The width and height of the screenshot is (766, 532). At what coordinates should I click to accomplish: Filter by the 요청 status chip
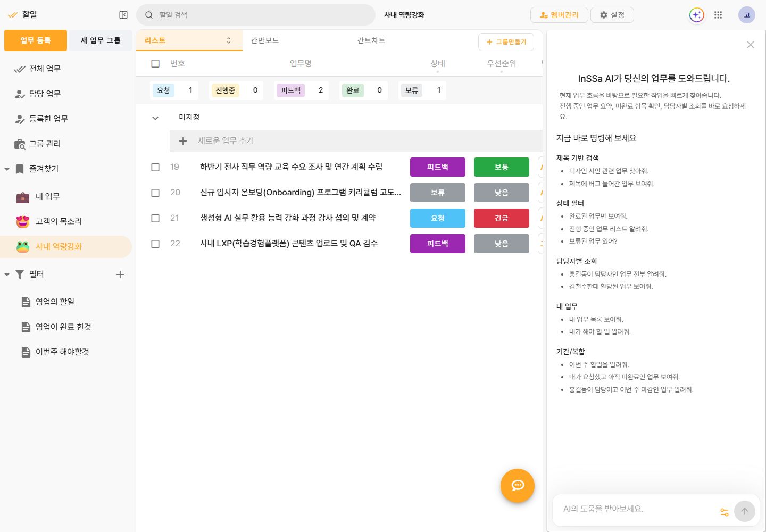174,90
